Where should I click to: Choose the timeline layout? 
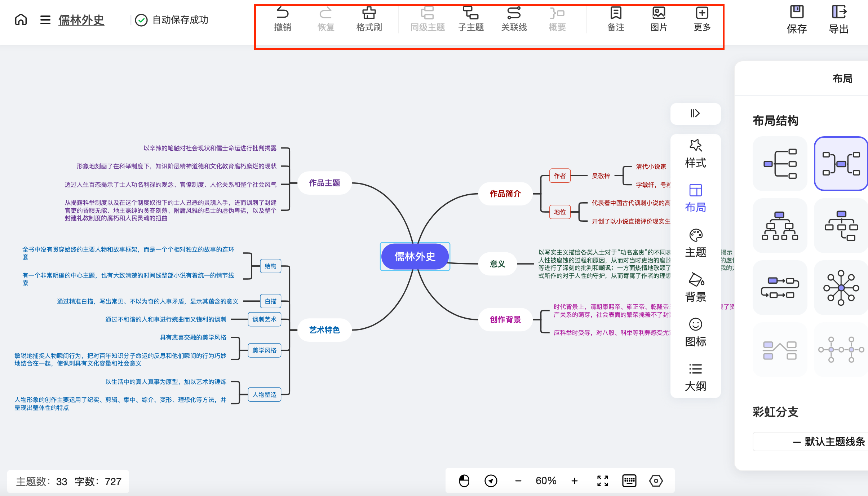pyautogui.click(x=780, y=288)
